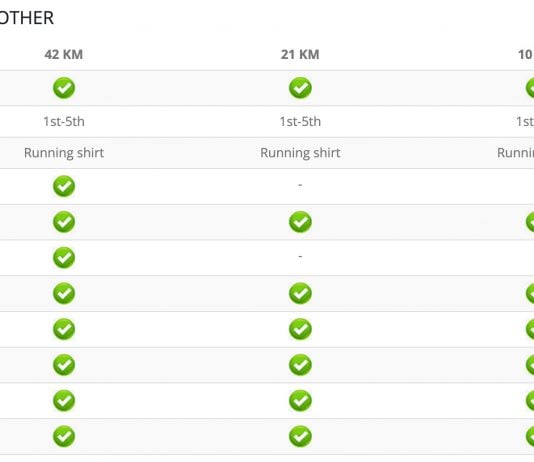This screenshot has width=534, height=462.
Task: Click 21 KM checkmark between the two dashes
Action: [x=300, y=222]
